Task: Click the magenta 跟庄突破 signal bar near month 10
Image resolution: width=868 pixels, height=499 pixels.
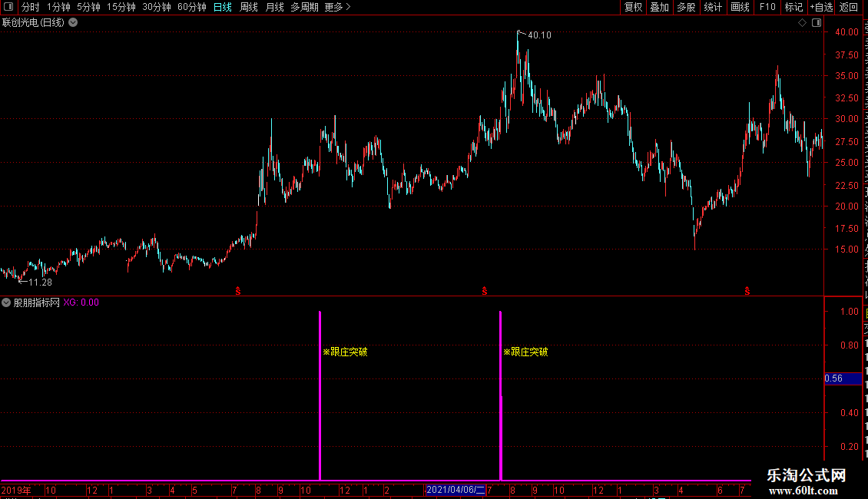Action: pos(320,395)
